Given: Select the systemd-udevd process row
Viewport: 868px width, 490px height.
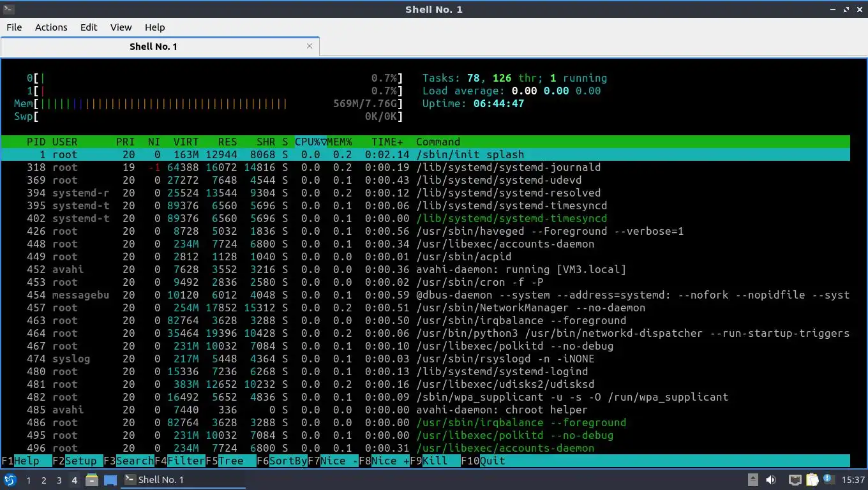Looking at the screenshot, I should (x=426, y=180).
